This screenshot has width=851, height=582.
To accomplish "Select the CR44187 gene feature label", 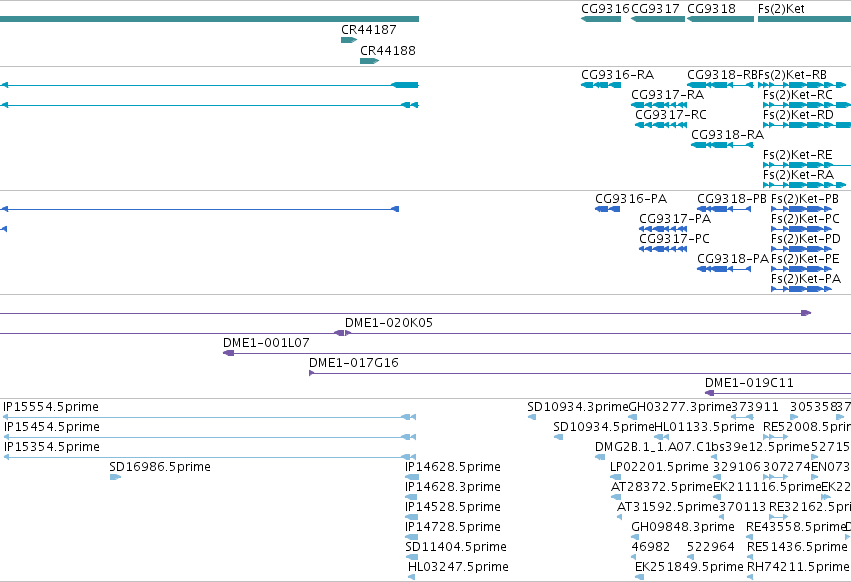I will click(369, 29).
